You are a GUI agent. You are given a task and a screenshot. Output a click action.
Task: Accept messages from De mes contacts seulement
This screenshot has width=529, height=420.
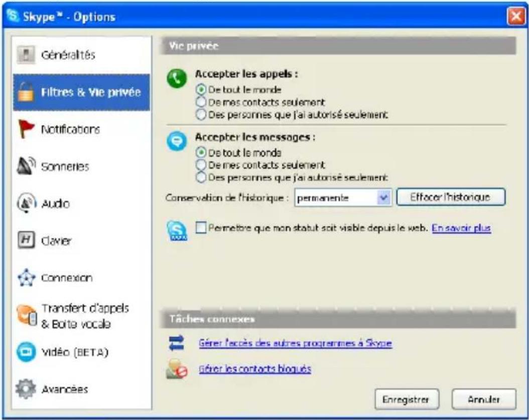click(201, 165)
